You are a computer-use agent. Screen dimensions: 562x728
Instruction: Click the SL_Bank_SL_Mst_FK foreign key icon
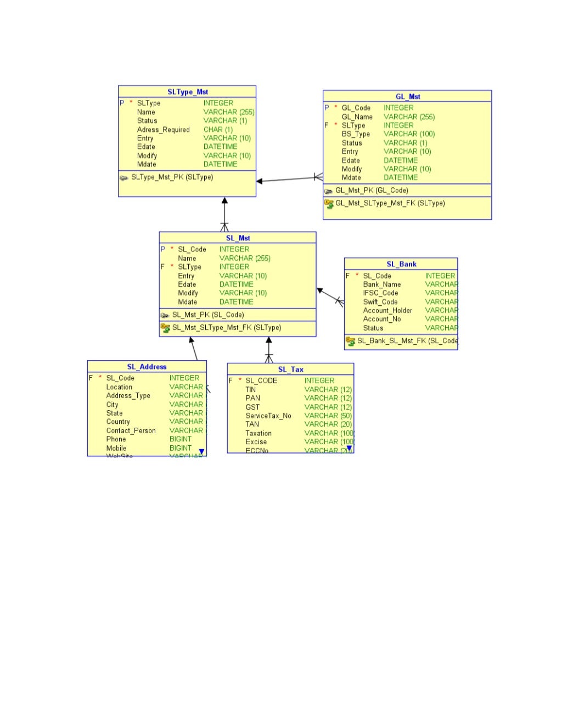click(350, 341)
